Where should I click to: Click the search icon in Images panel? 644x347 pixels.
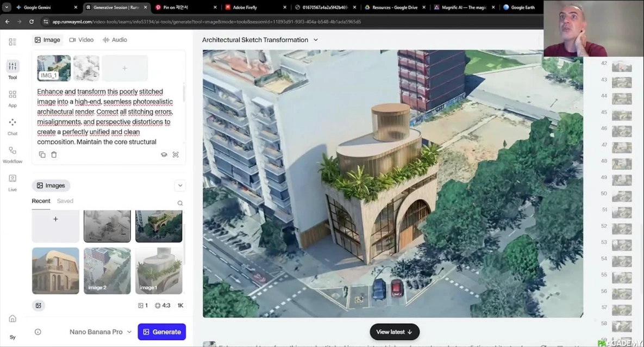[x=180, y=203]
